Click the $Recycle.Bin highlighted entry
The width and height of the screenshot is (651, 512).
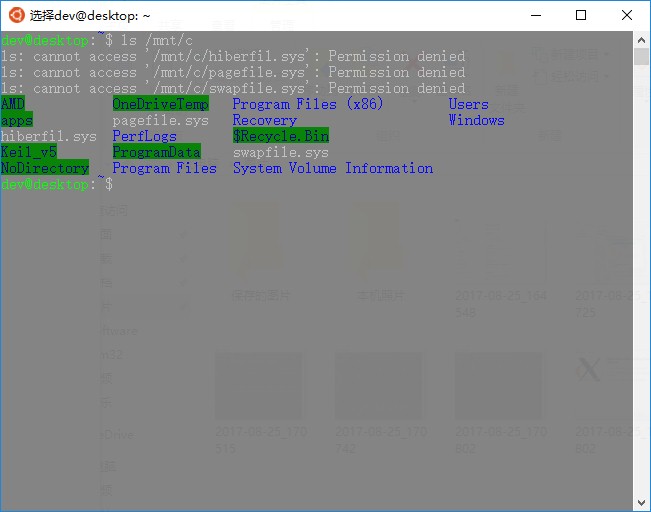coord(280,136)
